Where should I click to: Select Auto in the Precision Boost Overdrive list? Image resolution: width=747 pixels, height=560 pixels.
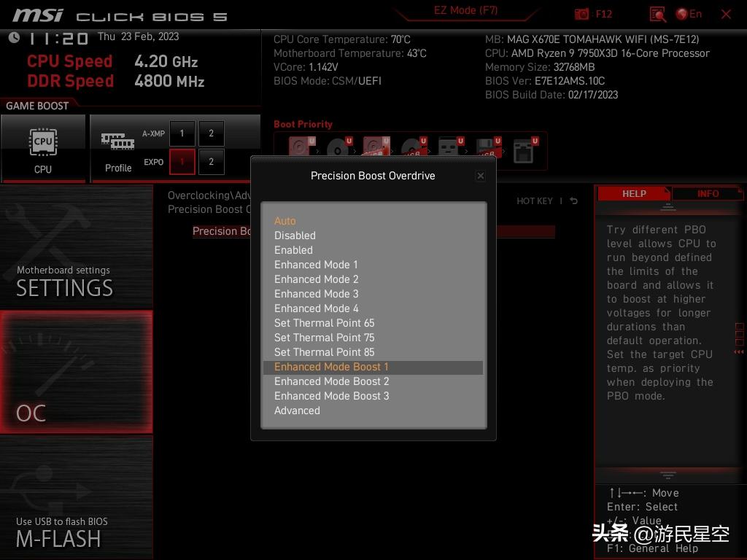[x=285, y=220]
